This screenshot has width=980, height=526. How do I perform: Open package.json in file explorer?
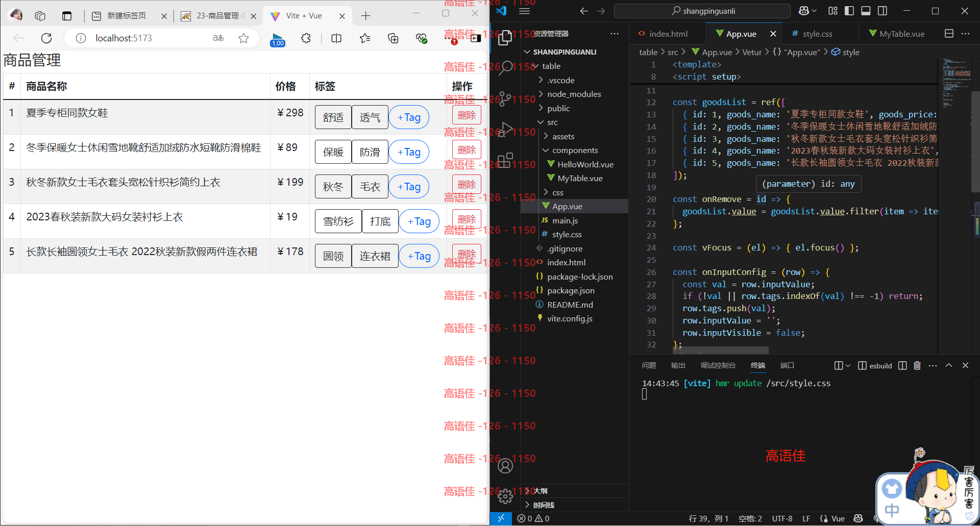click(575, 290)
